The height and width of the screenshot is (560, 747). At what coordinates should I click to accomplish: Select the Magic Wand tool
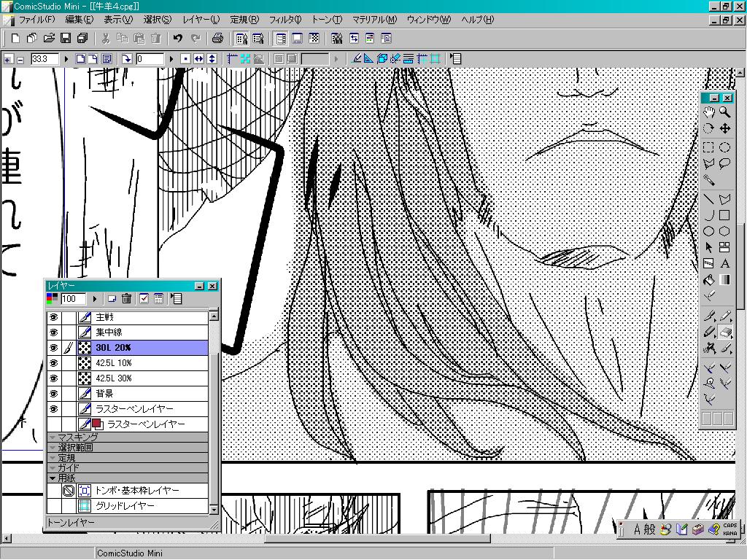709,180
